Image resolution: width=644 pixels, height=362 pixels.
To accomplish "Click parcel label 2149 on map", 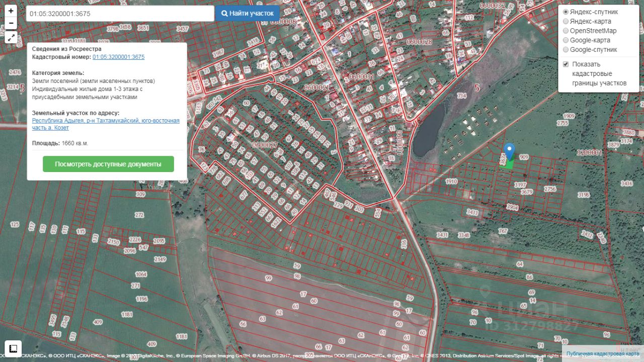I will 160,259.
